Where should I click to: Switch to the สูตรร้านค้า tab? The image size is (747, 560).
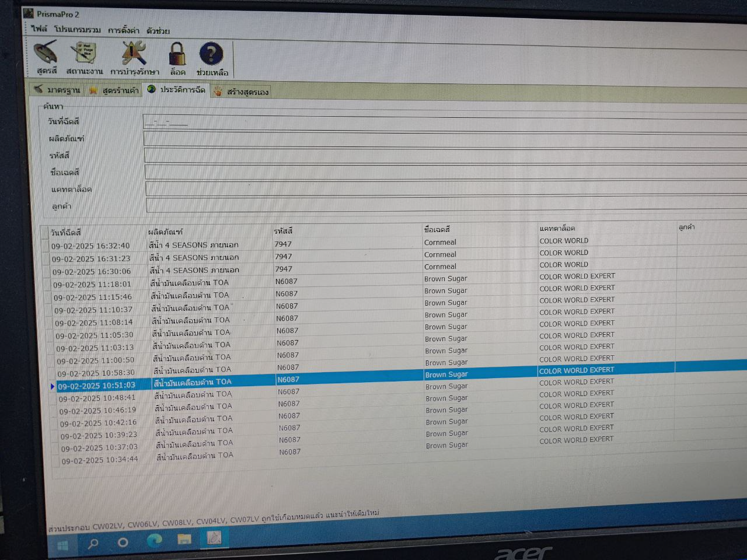(x=114, y=90)
